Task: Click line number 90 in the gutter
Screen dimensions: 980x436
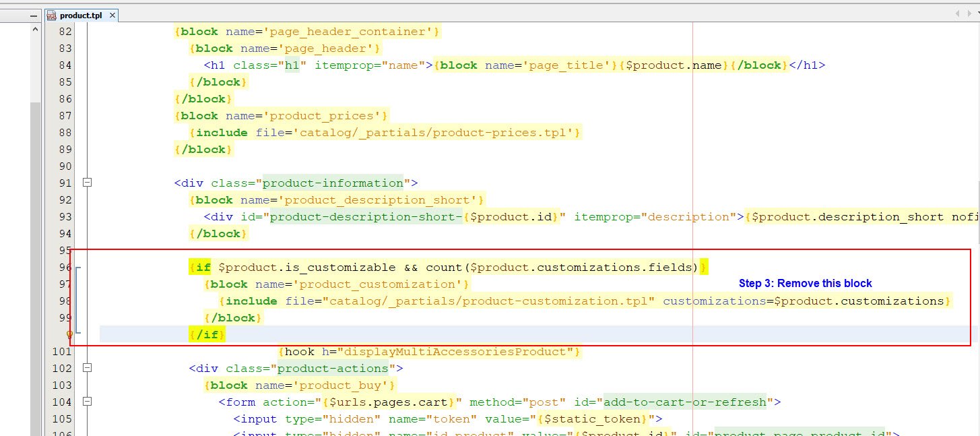Action: pyautogui.click(x=65, y=166)
